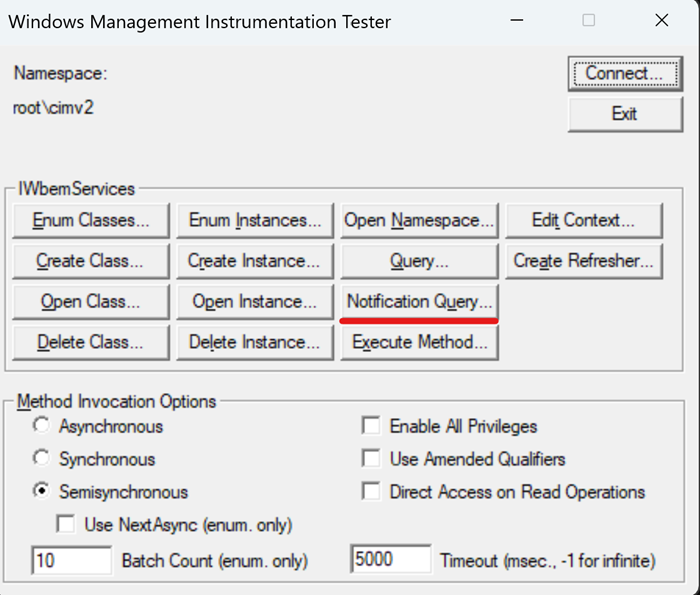The image size is (700, 595).
Task: Close the WMI Tester window
Action: pos(662,21)
